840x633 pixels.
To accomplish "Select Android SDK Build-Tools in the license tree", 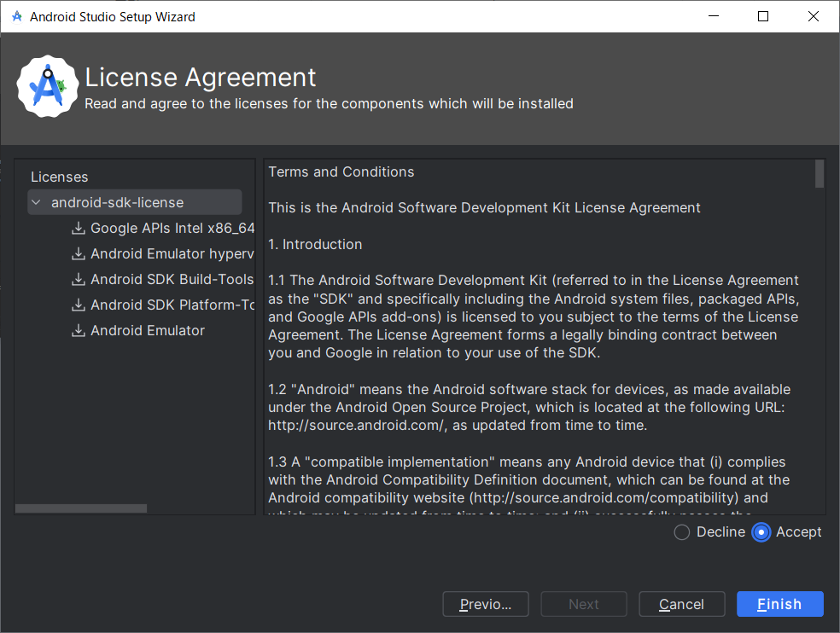I will tap(172, 279).
